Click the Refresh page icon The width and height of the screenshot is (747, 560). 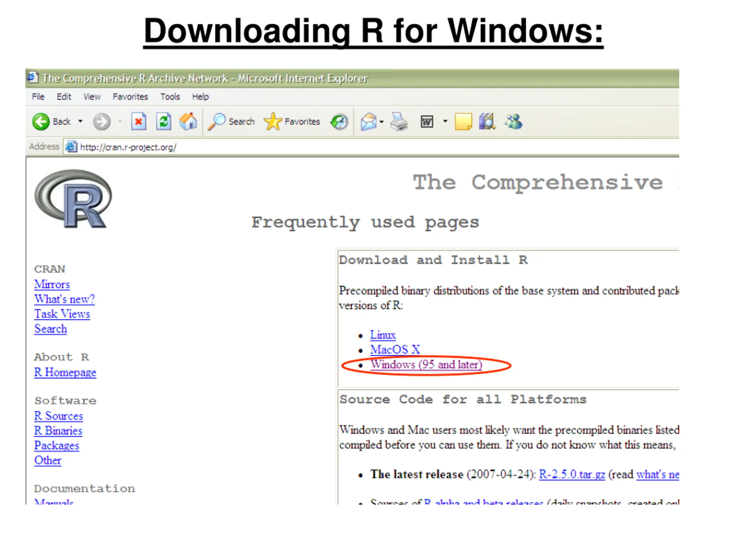(163, 122)
